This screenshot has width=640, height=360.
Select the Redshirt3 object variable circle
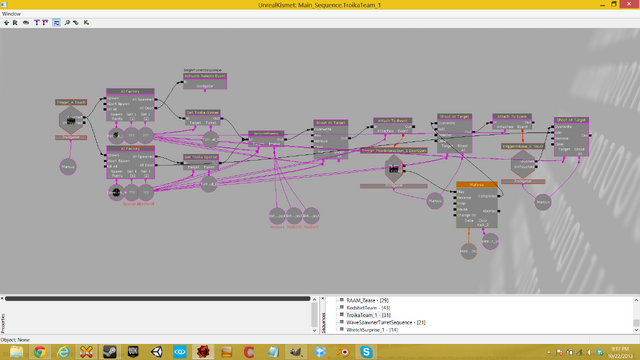(311, 216)
